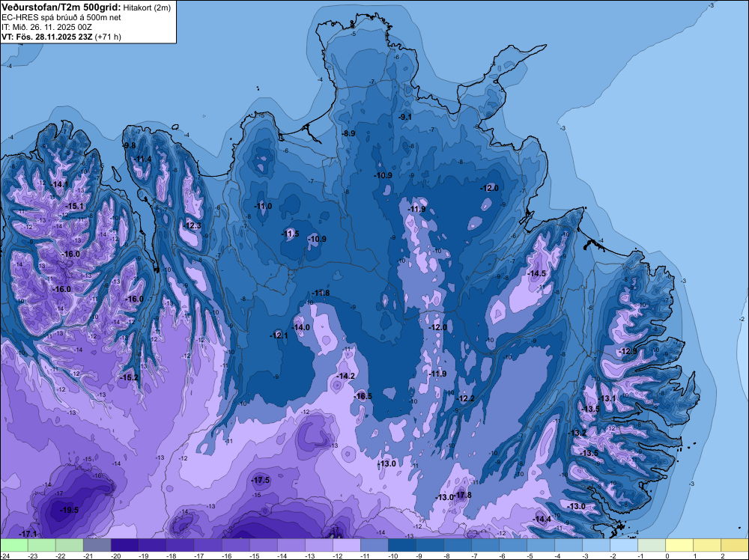749x560 pixels.
Task: Click the -11.5 temperature label
Action: click(x=290, y=234)
